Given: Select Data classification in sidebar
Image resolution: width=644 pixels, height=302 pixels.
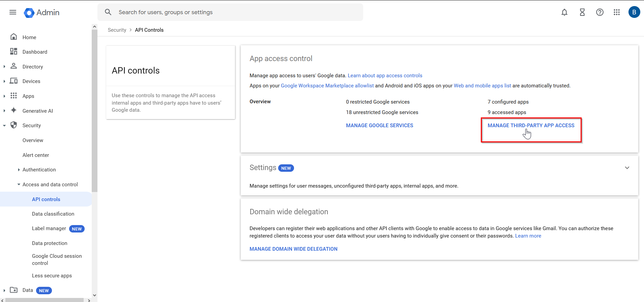Looking at the screenshot, I should [53, 214].
